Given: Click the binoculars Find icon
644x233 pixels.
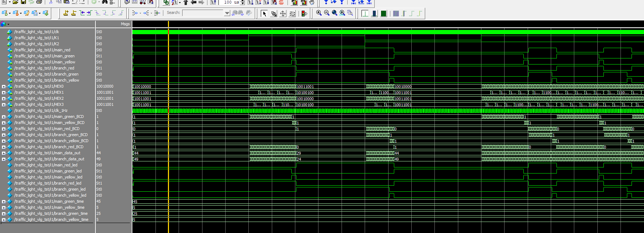Looking at the screenshot, I should pos(105,2).
